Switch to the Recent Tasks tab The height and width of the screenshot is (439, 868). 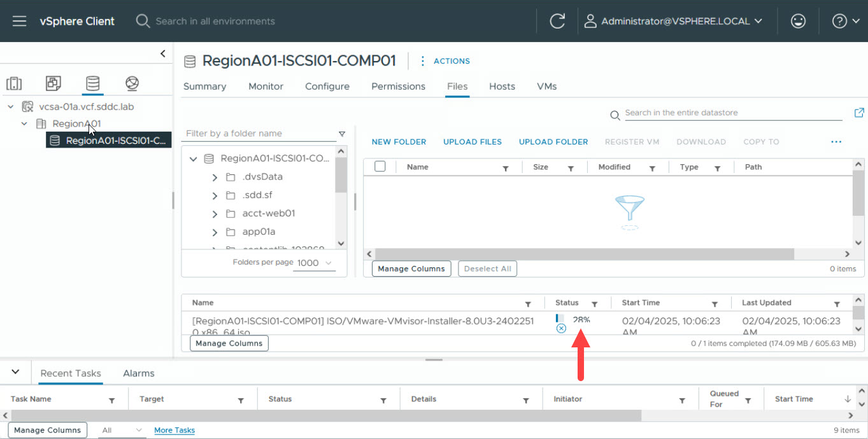pos(71,373)
